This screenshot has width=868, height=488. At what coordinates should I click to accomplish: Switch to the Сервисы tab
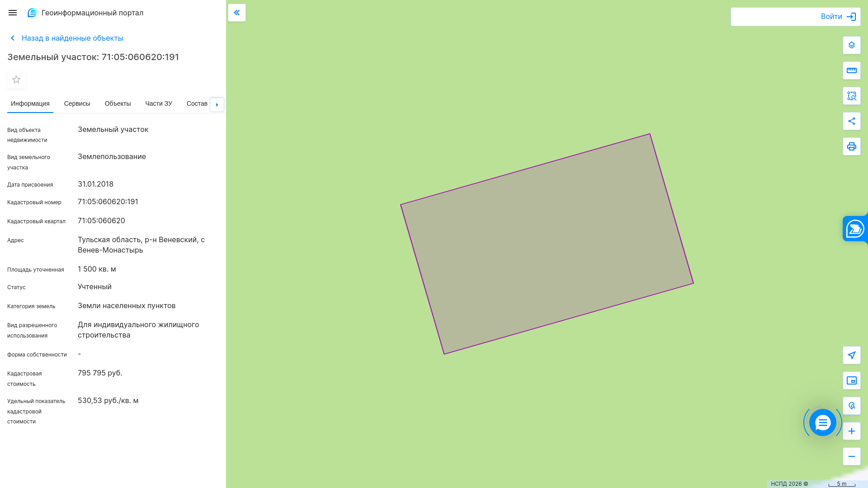click(x=77, y=103)
